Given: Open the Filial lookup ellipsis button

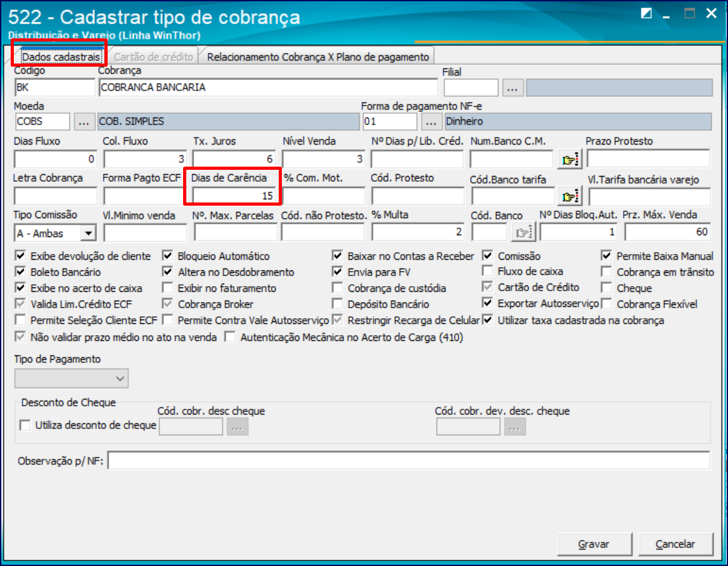Looking at the screenshot, I should (513, 87).
